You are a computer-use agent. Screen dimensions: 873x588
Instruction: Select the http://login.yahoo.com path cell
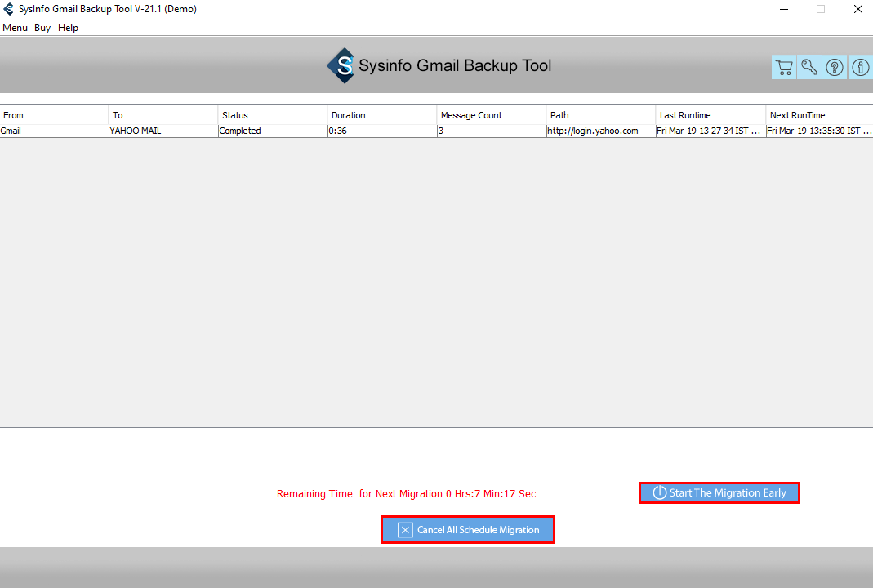[601, 131]
